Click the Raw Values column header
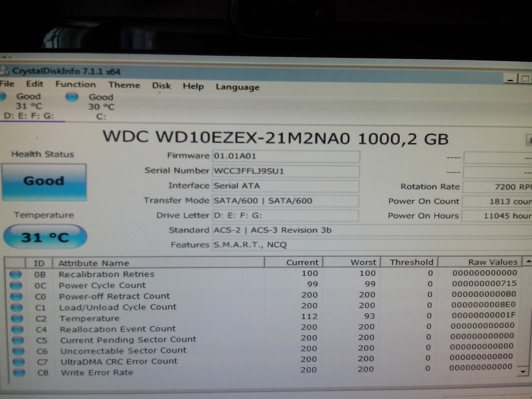Viewport: 532px width, 399px height. 480,262
